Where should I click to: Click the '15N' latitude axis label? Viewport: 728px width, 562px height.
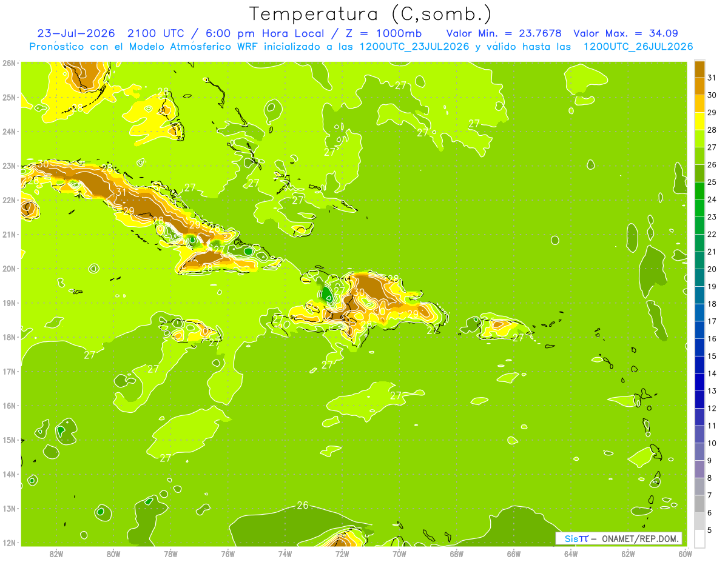point(9,440)
